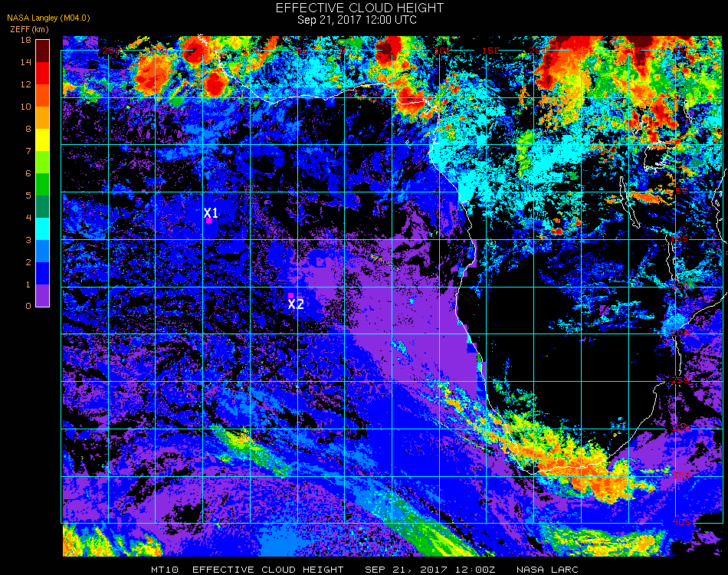Click the bright red 12–14 km legend swatch
Image resolution: width=728 pixels, height=575 pixels.
[x=42, y=74]
